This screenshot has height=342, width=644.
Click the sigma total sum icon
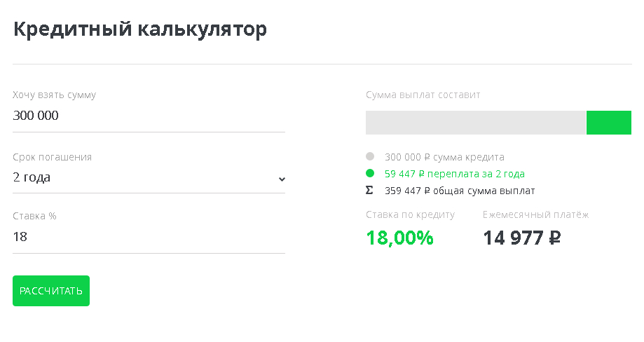(x=369, y=191)
